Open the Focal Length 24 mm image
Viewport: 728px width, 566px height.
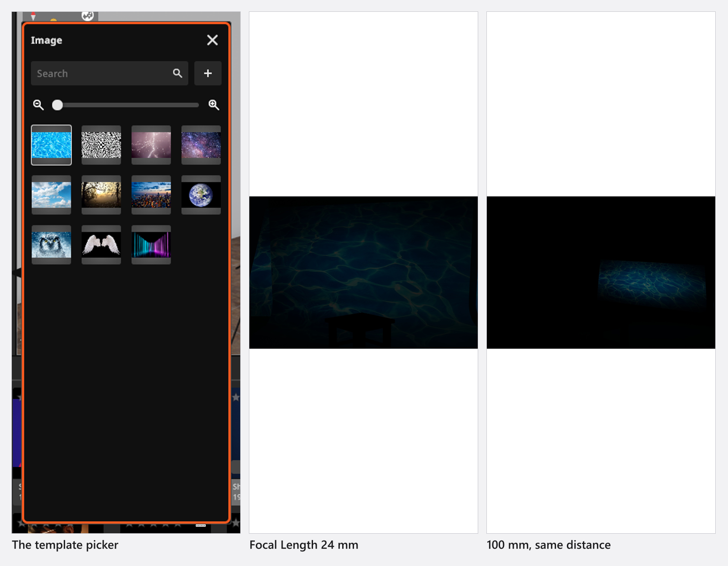tap(364, 272)
